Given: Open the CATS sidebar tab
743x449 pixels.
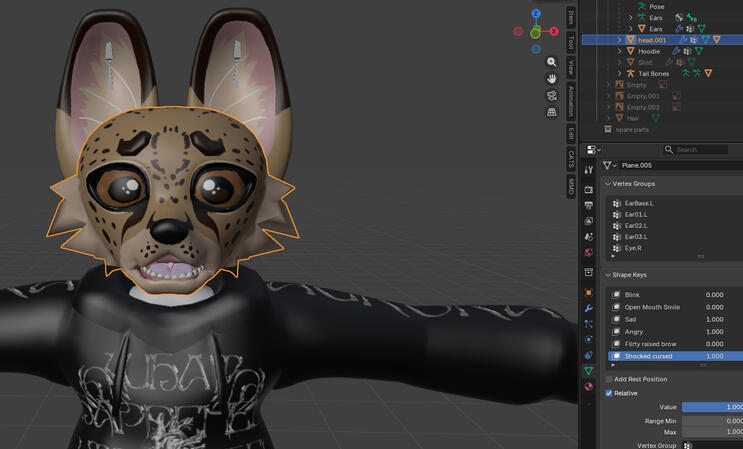Looking at the screenshot, I should [571, 158].
